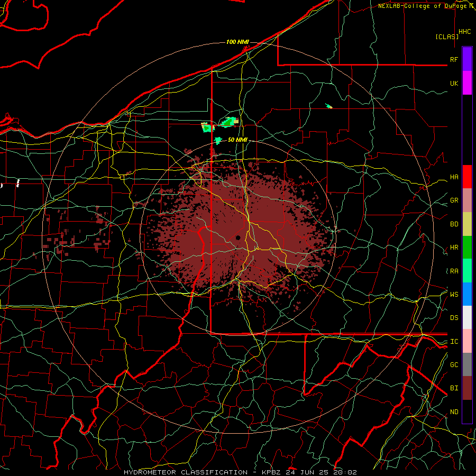Select the pink-brown GR legend swatch
476x476 pixels.
point(467,200)
